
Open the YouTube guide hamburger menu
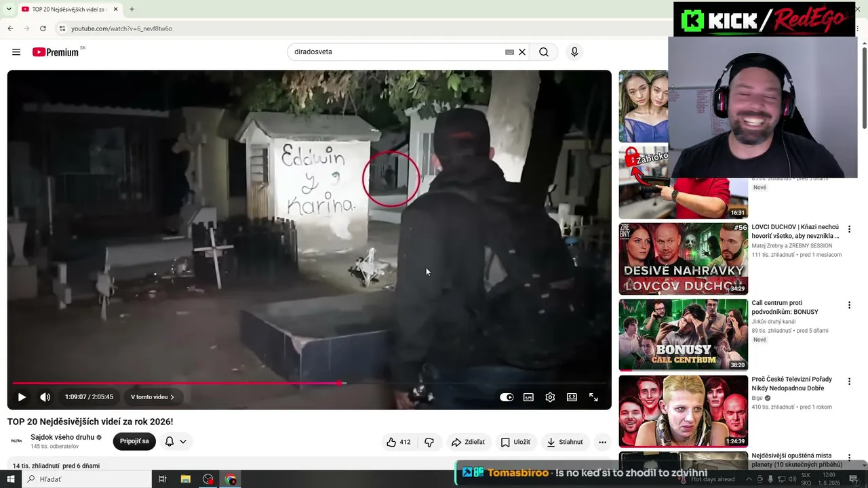click(x=16, y=52)
